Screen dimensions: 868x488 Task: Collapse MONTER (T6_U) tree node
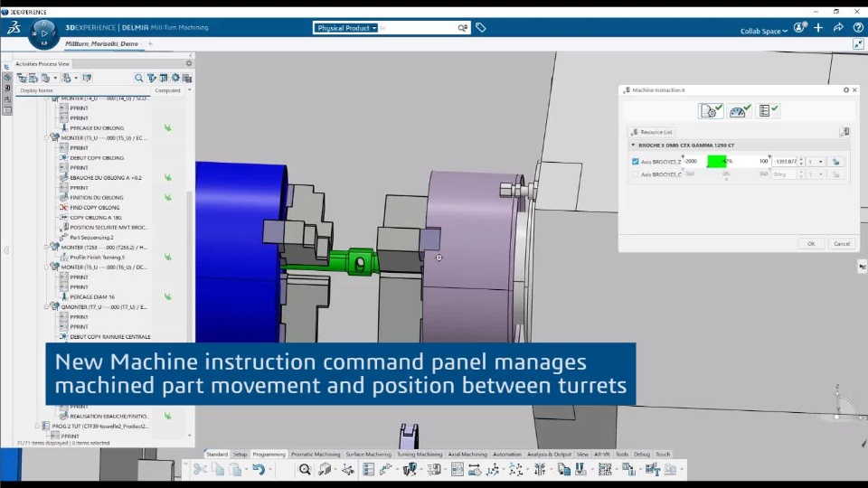(46, 267)
